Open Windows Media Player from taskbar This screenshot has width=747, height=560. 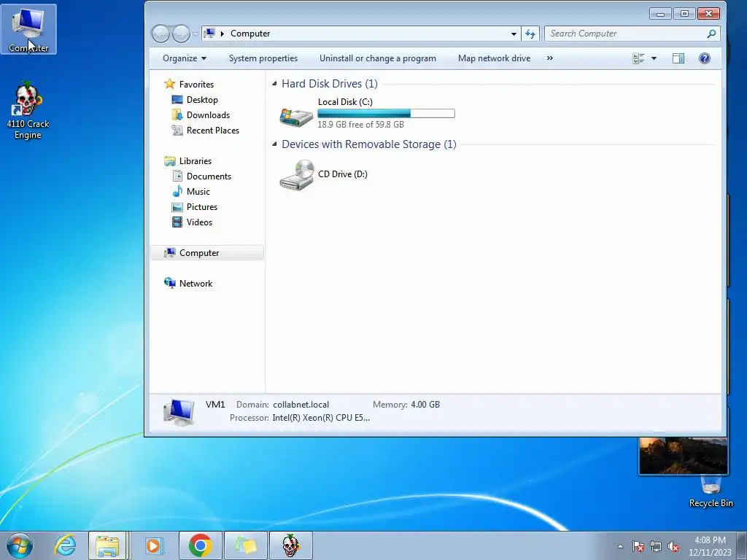coord(153,545)
